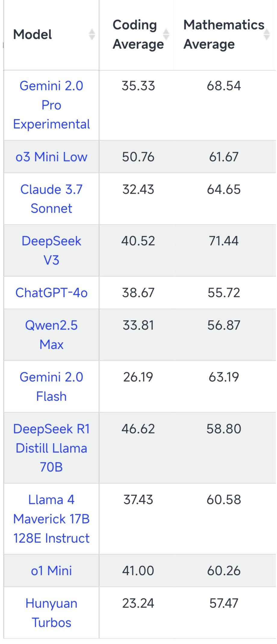The image size is (277, 644).
Task: Click o1 Mini coding score 41.00
Action: (x=138, y=571)
